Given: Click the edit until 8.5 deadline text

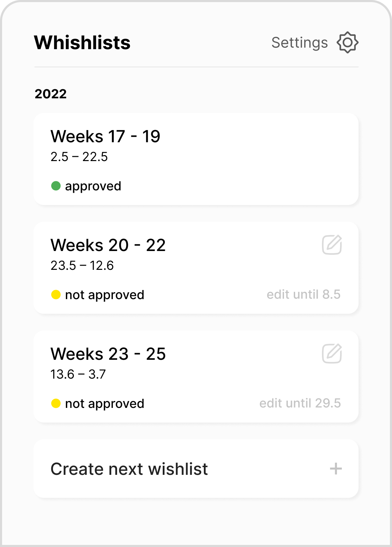Looking at the screenshot, I should point(303,295).
